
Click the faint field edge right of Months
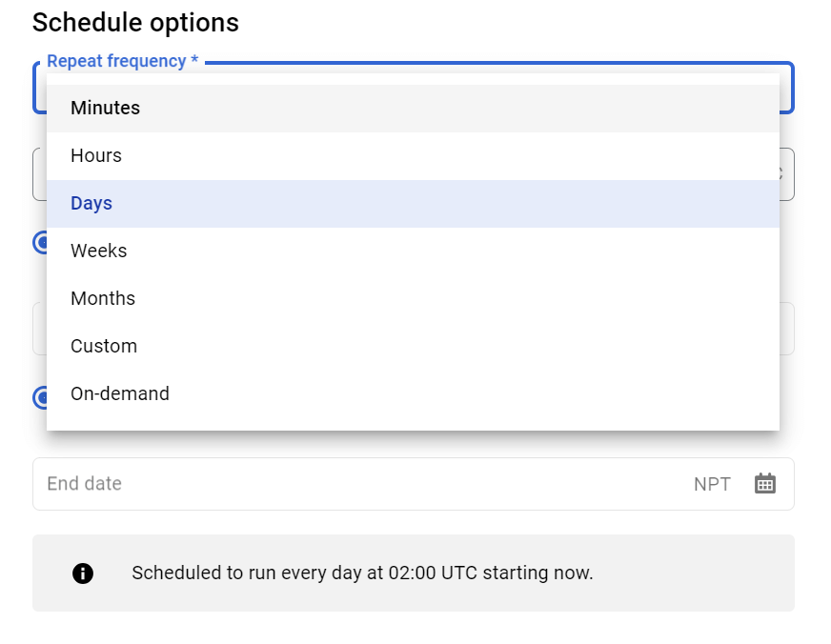(787, 329)
